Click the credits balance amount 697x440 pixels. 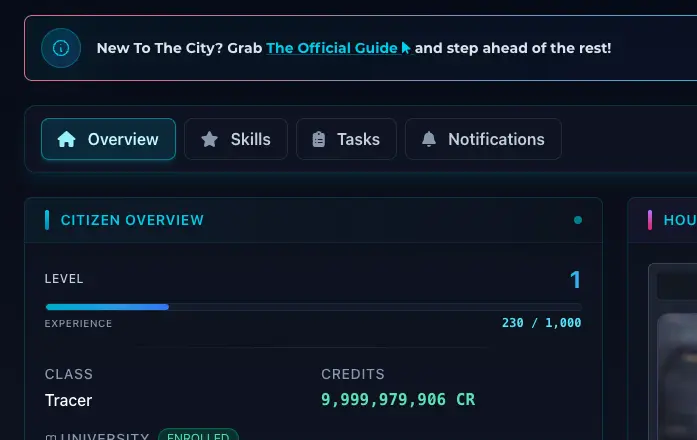point(398,400)
